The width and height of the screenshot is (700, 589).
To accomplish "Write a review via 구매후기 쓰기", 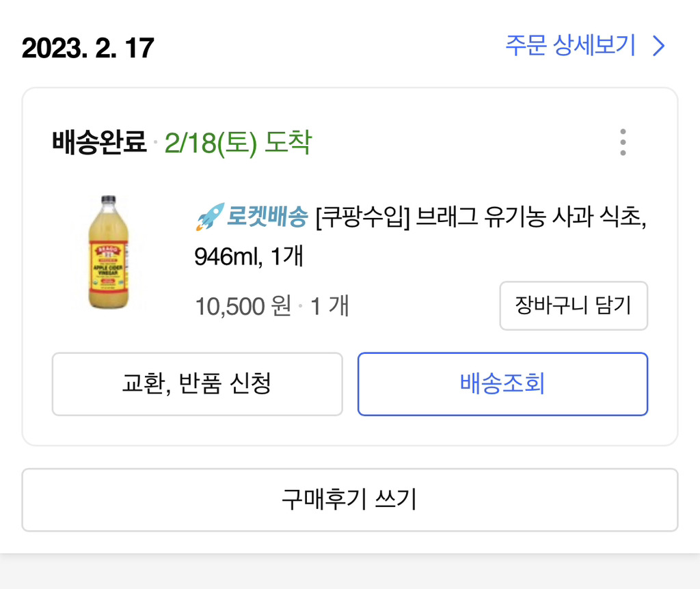I will pyautogui.click(x=349, y=499).
